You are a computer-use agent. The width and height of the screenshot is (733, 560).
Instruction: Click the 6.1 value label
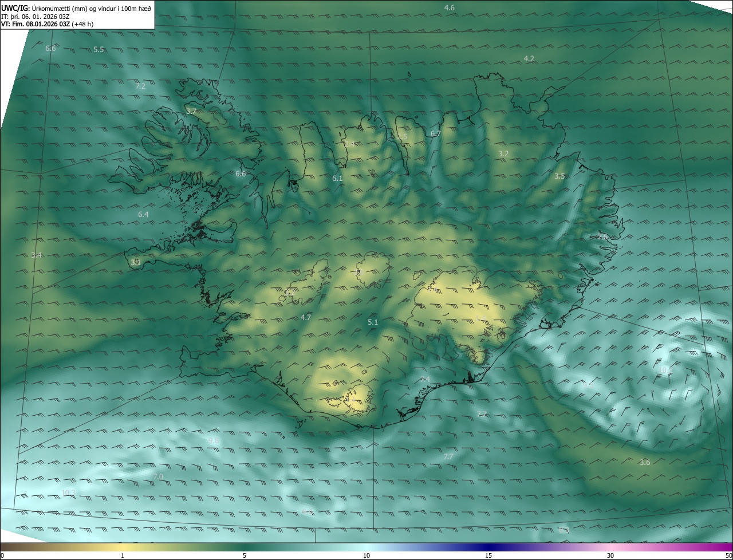point(337,179)
